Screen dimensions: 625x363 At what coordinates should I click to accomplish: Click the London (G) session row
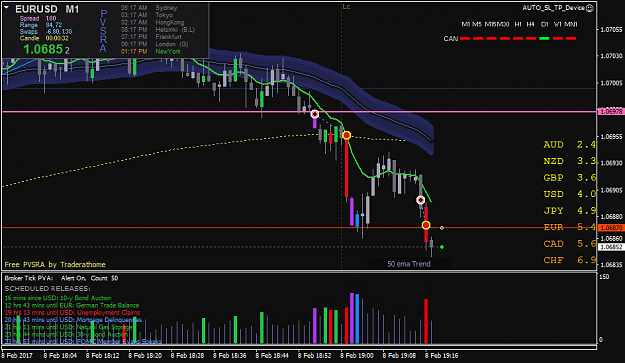(x=154, y=44)
